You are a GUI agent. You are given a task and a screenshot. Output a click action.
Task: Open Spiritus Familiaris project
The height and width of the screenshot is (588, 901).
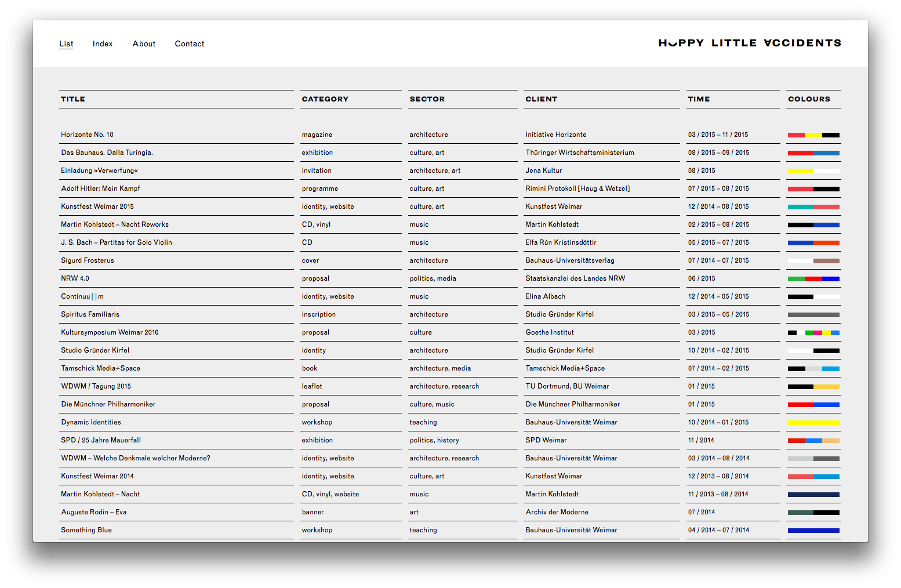[90, 314]
